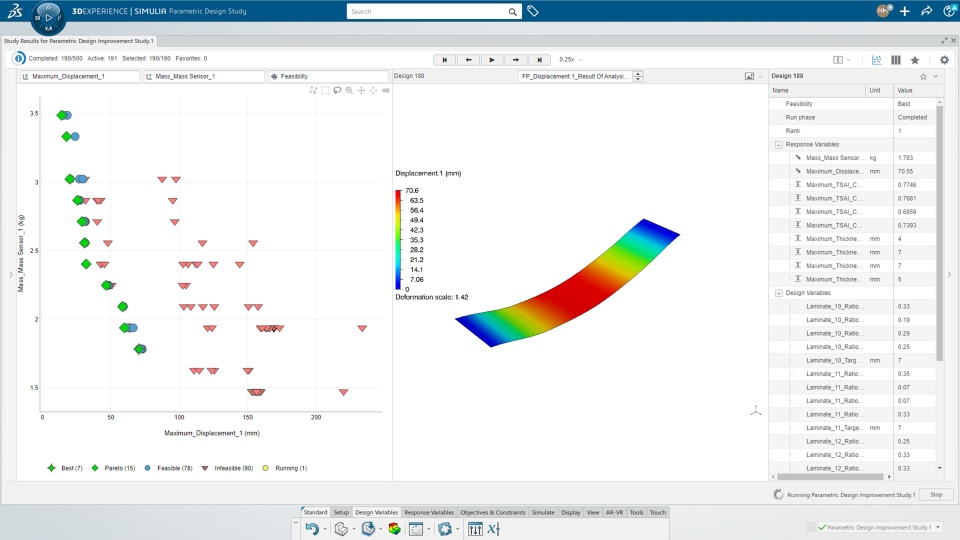Viewport: 960px width, 540px height.
Task: Open the split layout dropdown
Action: 842,60
